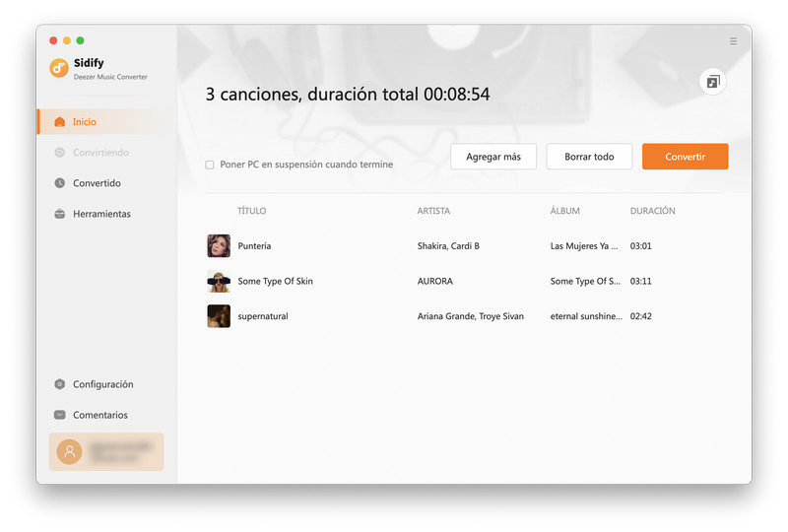Click the Convertido clock icon
Screen dimensions: 788x532
(60, 183)
